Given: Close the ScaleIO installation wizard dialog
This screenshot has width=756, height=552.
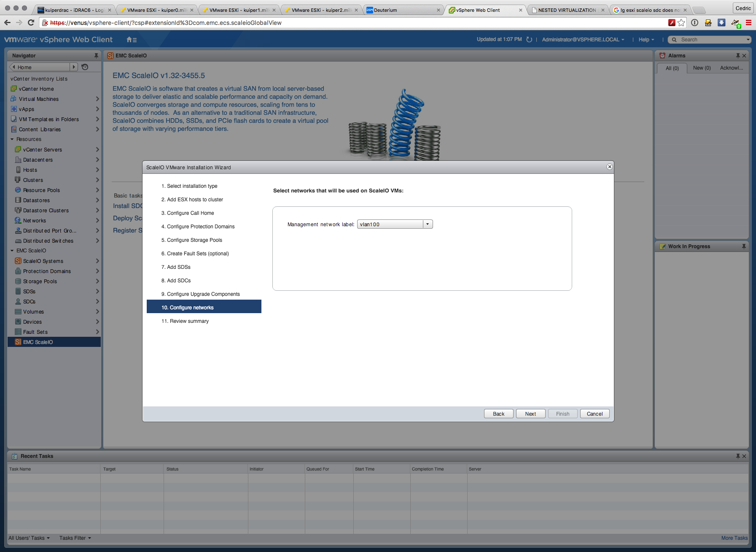Looking at the screenshot, I should pyautogui.click(x=609, y=167).
